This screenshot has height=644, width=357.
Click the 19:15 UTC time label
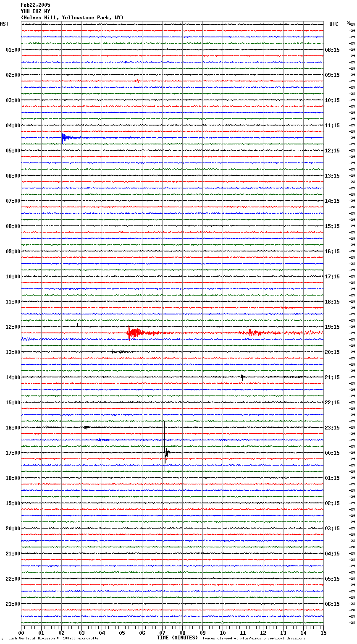[332, 327]
